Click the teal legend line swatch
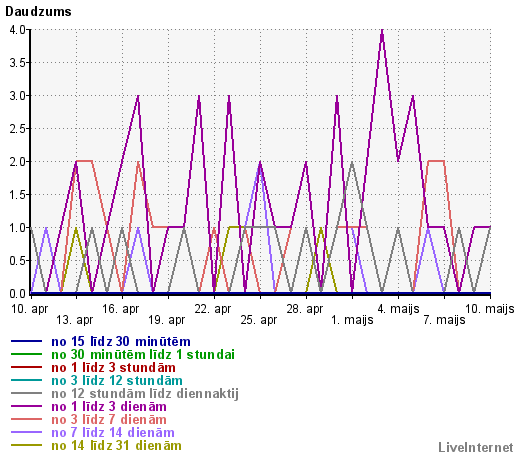Image resolution: width=520 pixels, height=457 pixels. 26,380
